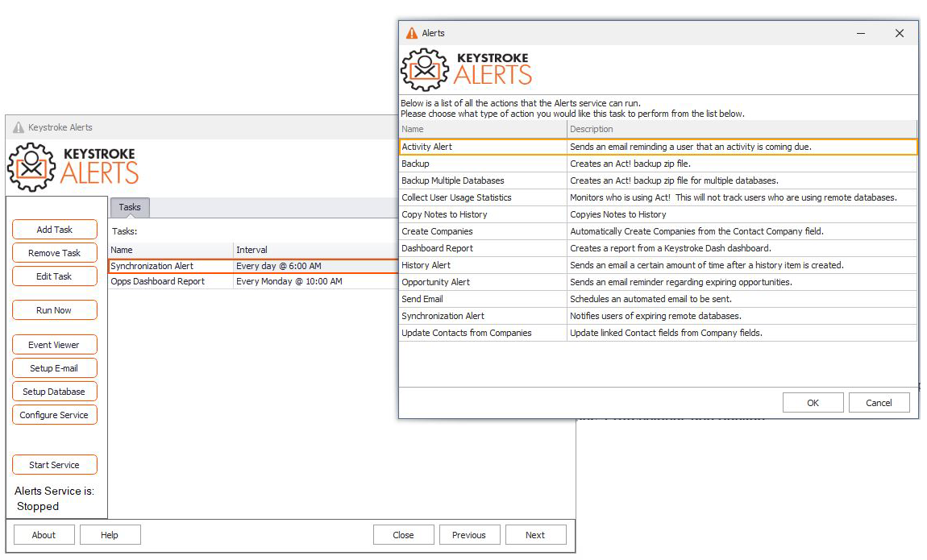Click Remove Task button
Image resolution: width=927 pixels, height=560 pixels.
tap(54, 253)
